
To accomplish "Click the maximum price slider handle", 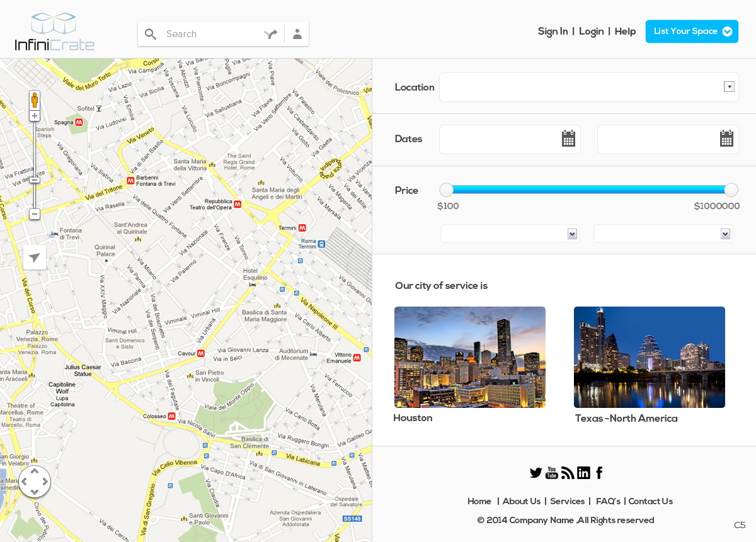I will (x=731, y=190).
